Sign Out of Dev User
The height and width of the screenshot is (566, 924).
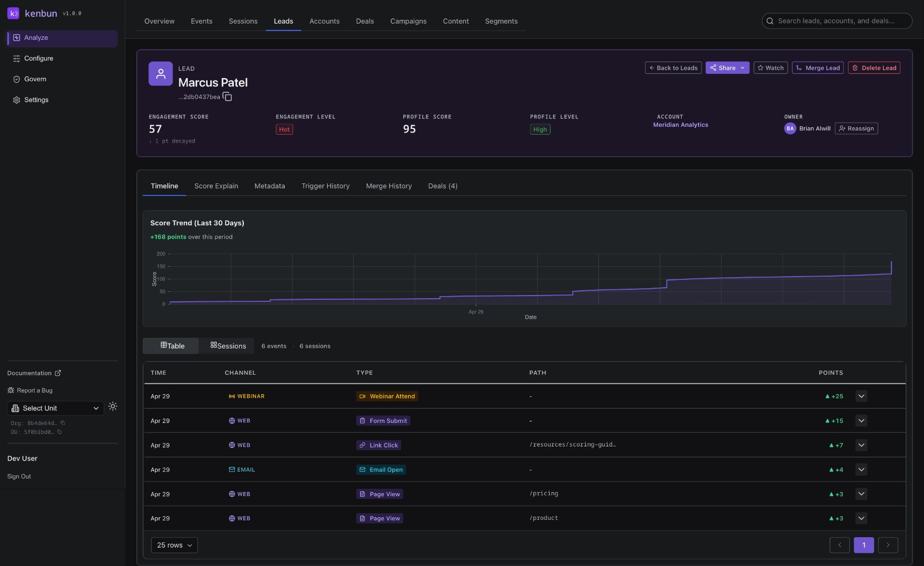tap(19, 476)
